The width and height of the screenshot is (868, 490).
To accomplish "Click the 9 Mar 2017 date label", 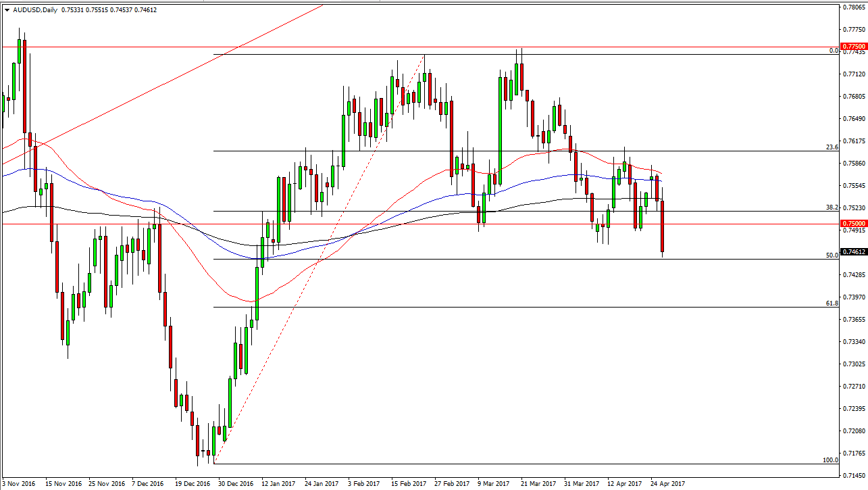I will pyautogui.click(x=494, y=484).
